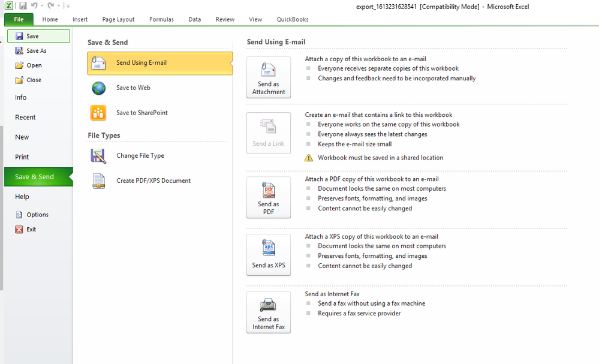Choose Send Using E-mail option

[159, 63]
